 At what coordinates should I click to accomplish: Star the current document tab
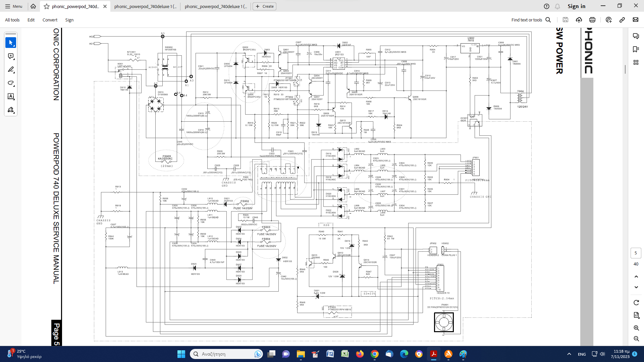click(47, 6)
